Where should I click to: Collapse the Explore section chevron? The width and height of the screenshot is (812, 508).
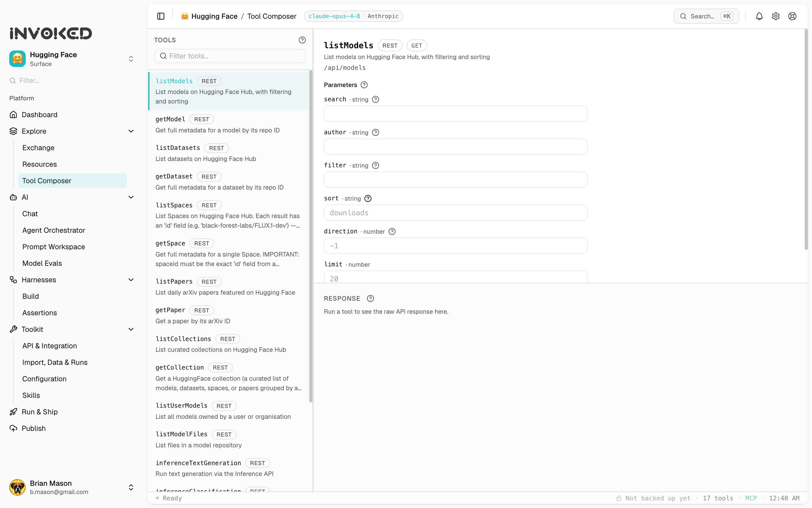tap(131, 131)
